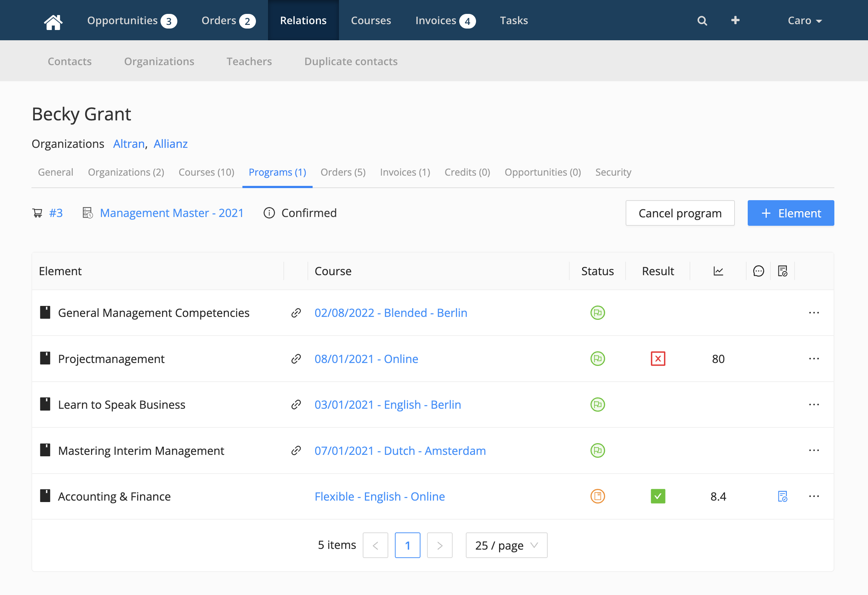The height and width of the screenshot is (595, 868).
Task: Open certificate icon for Accounting & Finance
Action: click(x=782, y=496)
